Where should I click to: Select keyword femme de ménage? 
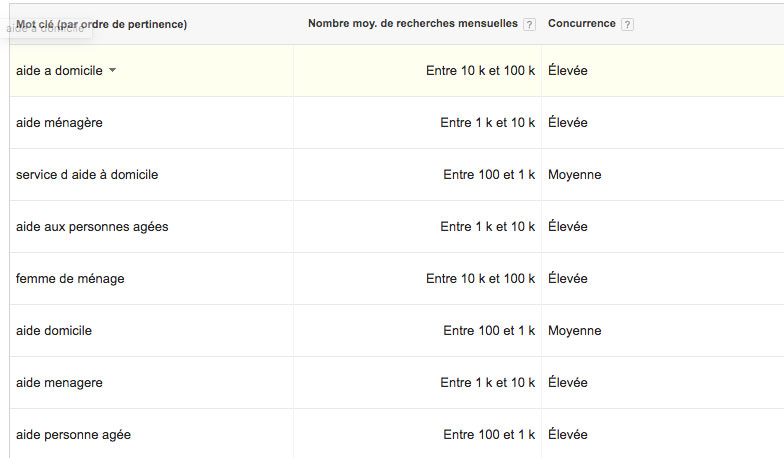[70, 278]
